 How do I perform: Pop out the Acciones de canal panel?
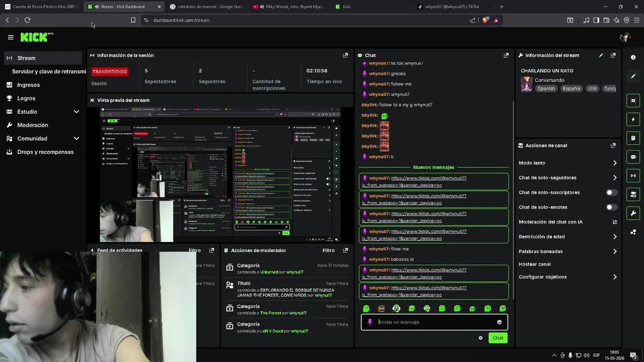pos(613,145)
